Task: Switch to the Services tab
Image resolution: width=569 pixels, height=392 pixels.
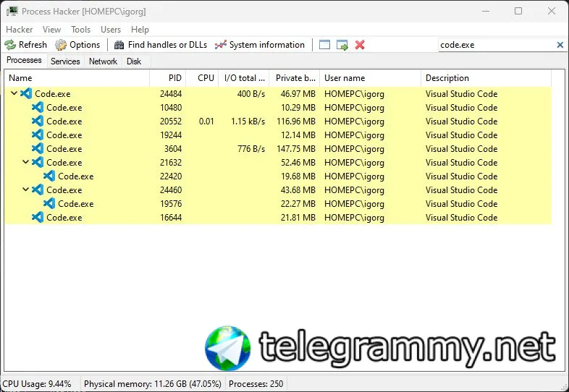Action: coord(65,61)
